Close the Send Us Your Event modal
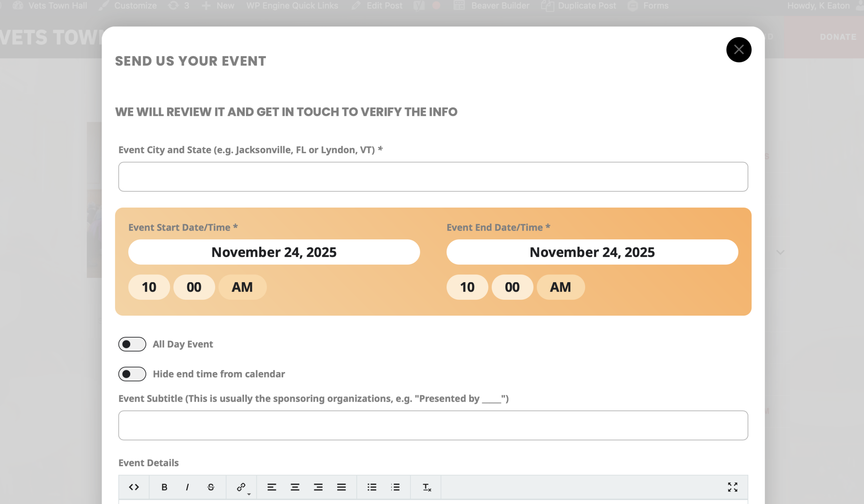Screen dimensions: 864x504 (738, 50)
